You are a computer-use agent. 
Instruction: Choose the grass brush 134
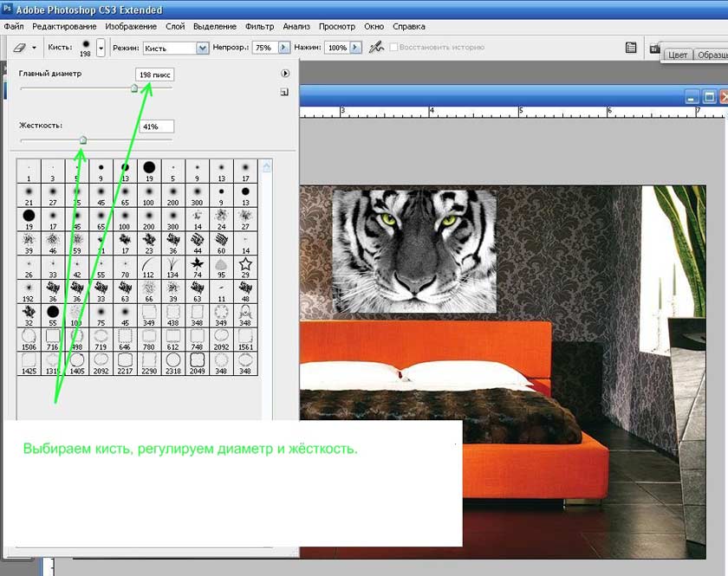pyautogui.click(x=172, y=264)
